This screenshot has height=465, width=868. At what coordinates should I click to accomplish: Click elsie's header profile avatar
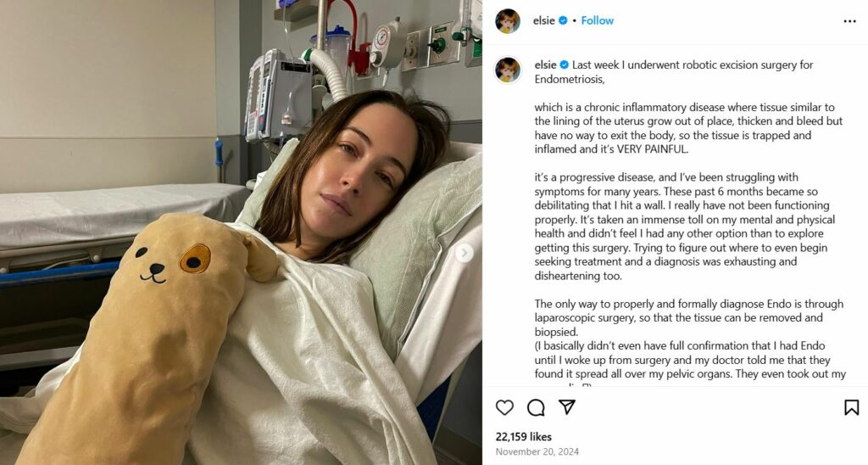pyautogui.click(x=508, y=21)
